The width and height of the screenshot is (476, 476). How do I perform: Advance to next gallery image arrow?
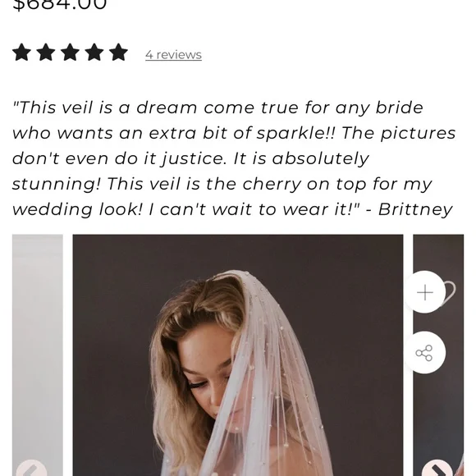[x=437, y=469]
